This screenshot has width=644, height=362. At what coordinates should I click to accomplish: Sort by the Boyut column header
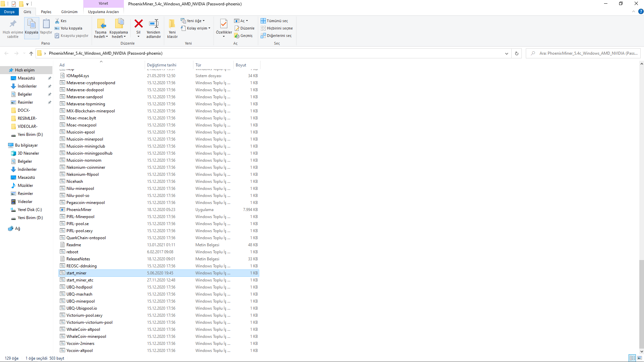[247, 65]
